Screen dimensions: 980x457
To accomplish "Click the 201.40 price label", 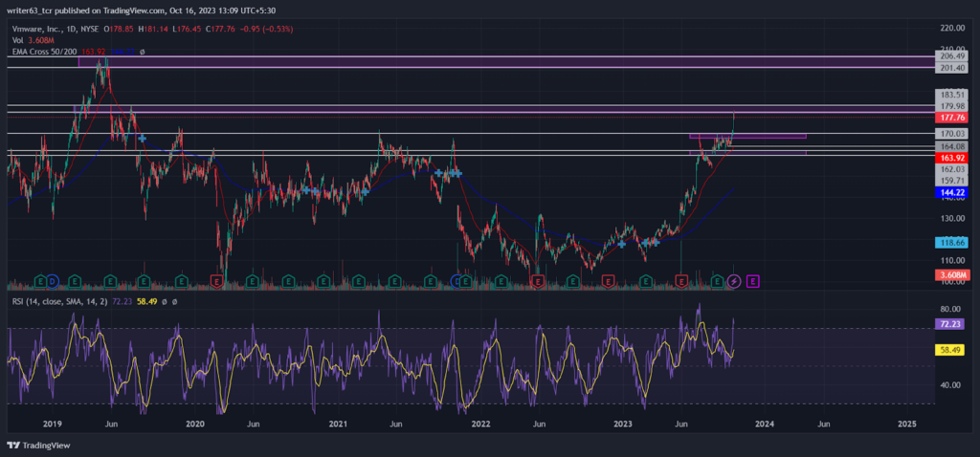I will pos(951,68).
